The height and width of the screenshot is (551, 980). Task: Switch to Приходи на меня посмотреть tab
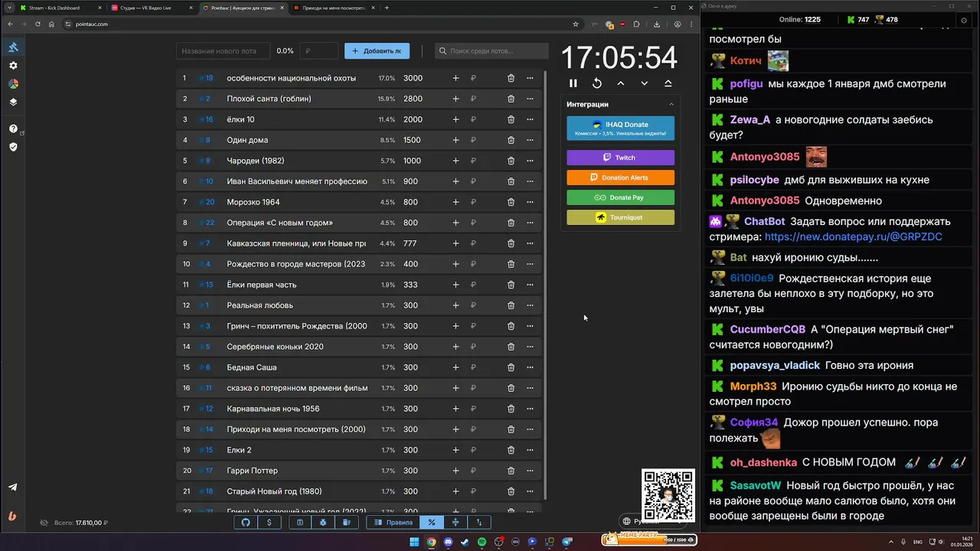[334, 8]
